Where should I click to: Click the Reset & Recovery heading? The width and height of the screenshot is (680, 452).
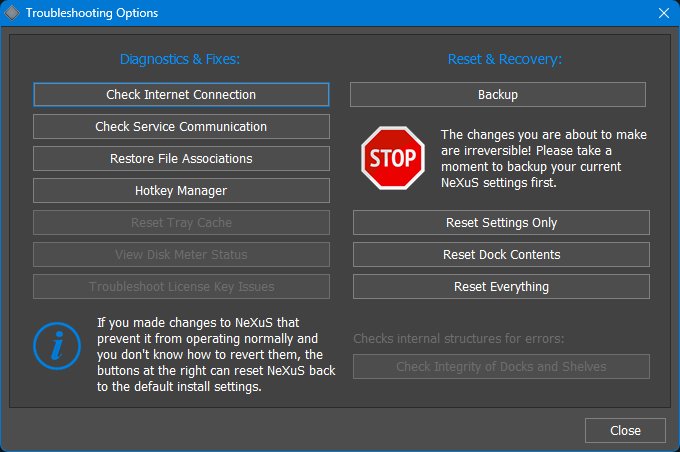[x=505, y=59]
